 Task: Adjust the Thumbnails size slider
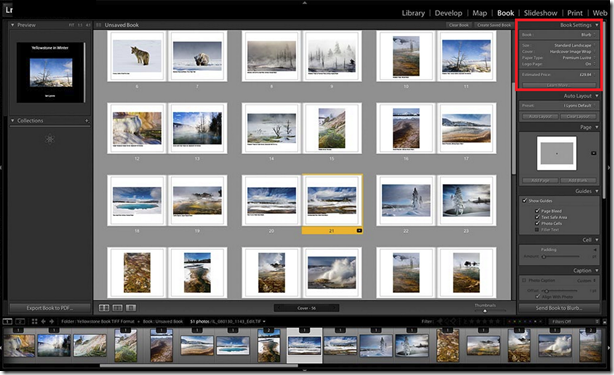[x=485, y=311]
